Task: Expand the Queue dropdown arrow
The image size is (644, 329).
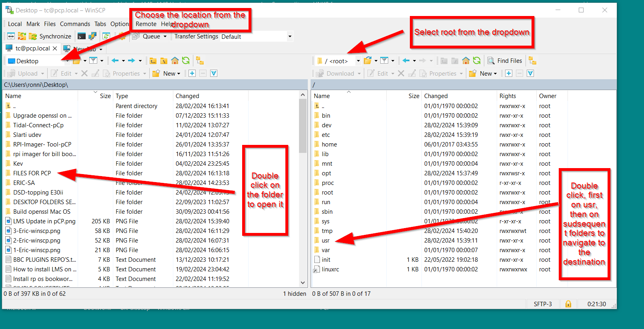Action: [x=165, y=37]
